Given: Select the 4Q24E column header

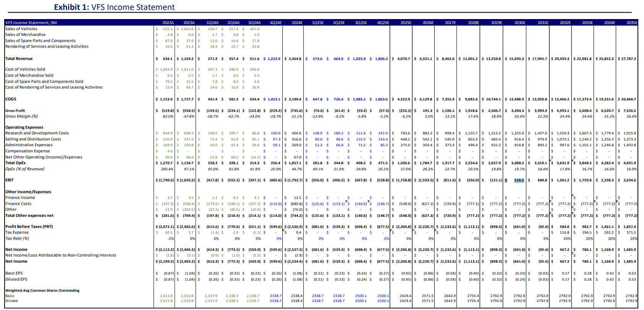Looking at the screenshot, I should click(275, 23).
